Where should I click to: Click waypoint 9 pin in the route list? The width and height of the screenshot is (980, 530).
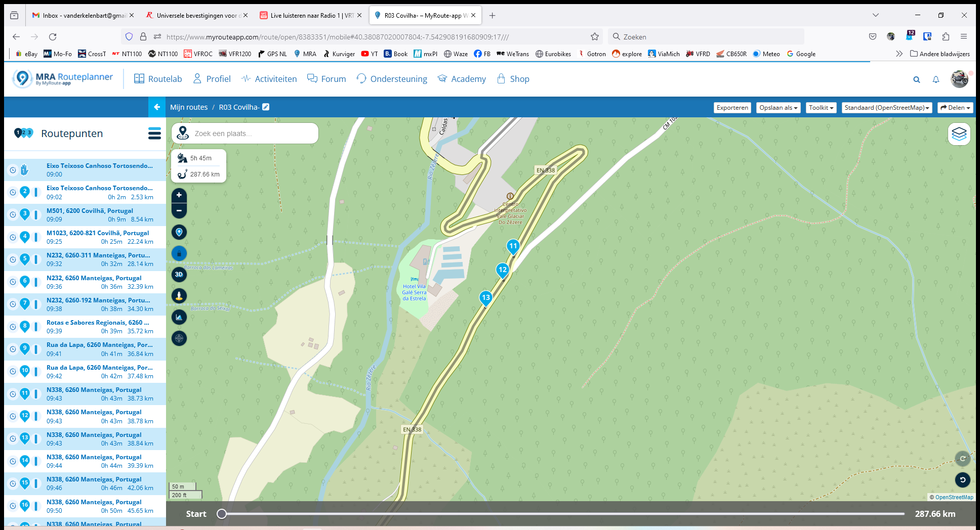click(x=25, y=348)
